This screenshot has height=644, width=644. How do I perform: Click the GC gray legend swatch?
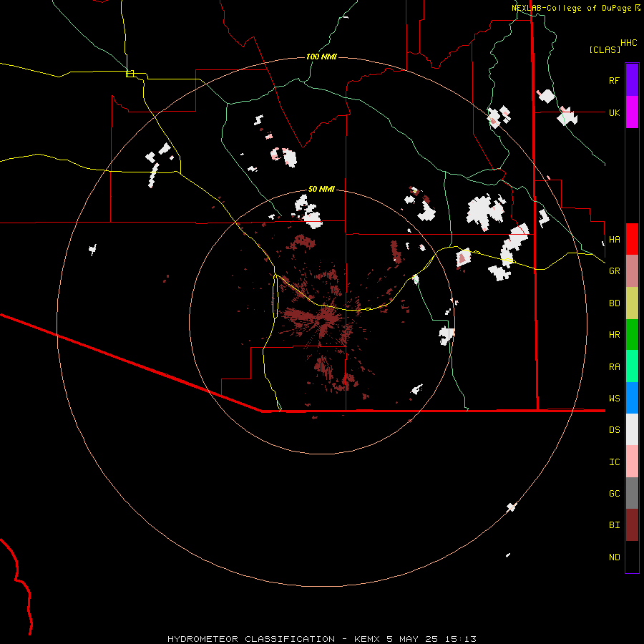[x=632, y=493]
